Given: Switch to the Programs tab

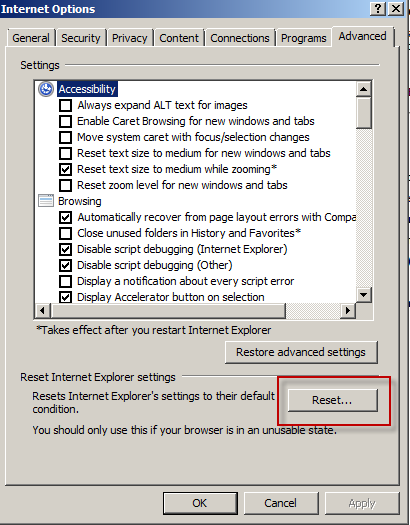Looking at the screenshot, I should coord(304,38).
